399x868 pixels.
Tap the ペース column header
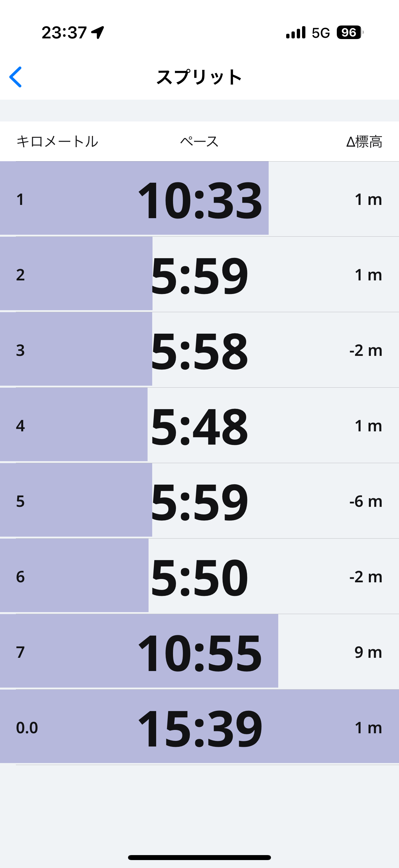click(x=199, y=142)
